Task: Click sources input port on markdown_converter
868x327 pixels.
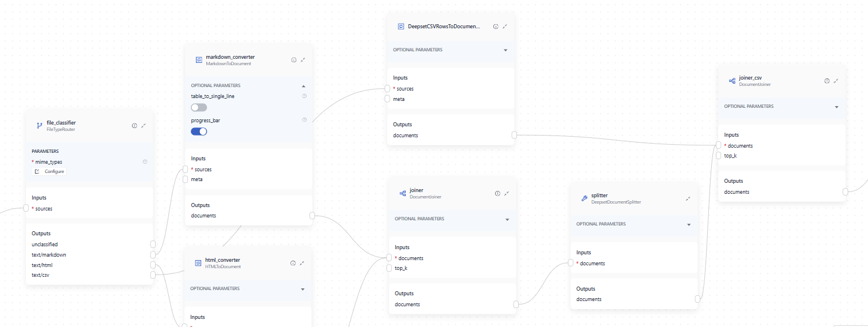Action: [185, 170]
